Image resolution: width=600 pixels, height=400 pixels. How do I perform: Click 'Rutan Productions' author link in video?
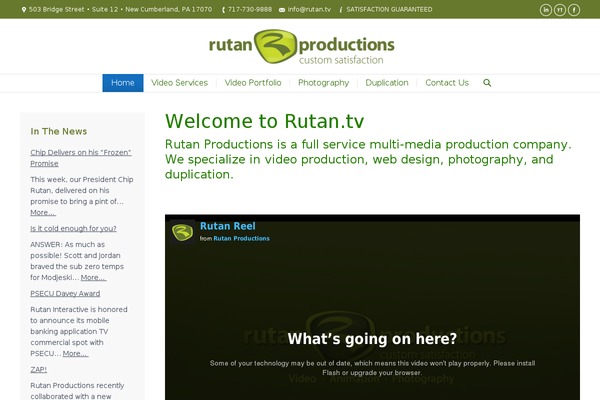241,238
